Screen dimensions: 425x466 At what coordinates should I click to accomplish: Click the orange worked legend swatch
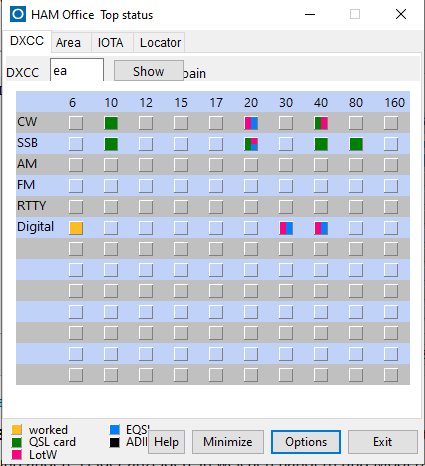coord(17,429)
